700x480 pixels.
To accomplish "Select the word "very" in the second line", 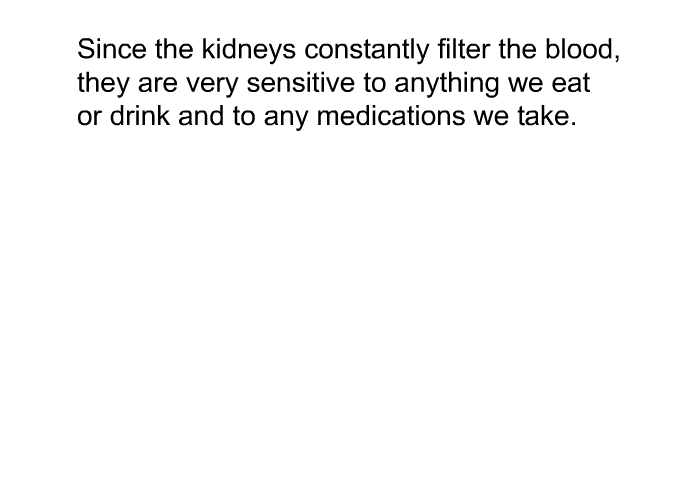I will [212, 86].
